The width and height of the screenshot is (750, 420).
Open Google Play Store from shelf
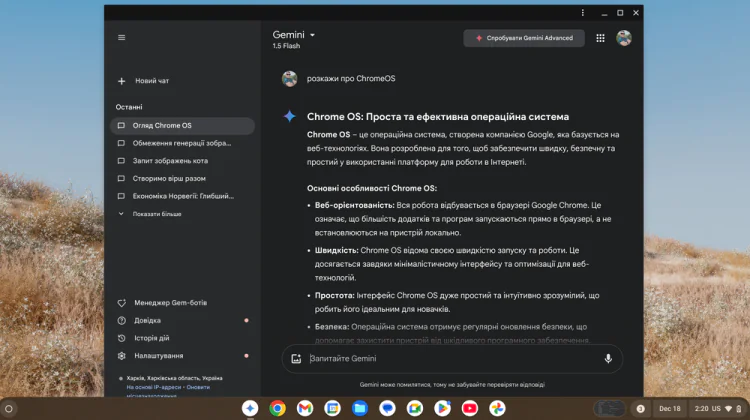point(442,409)
